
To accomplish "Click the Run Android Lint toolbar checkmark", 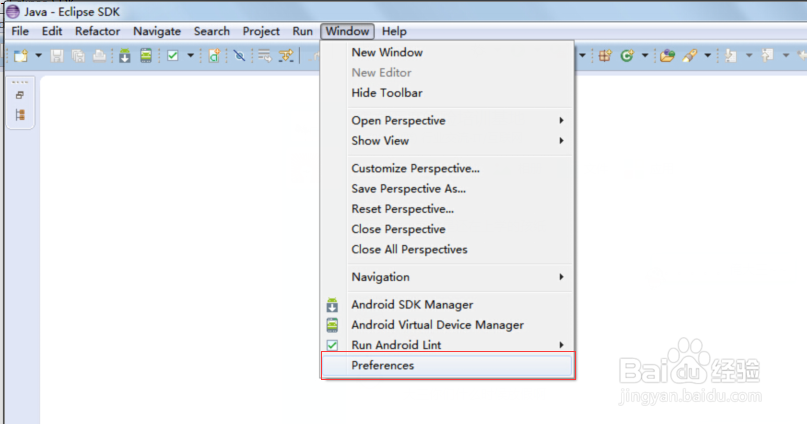I will point(173,56).
